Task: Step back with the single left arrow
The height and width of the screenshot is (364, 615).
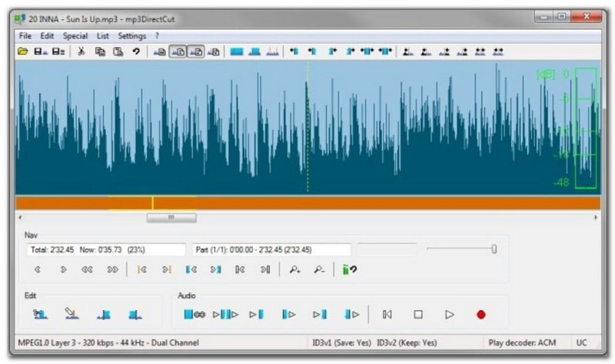Action: [x=37, y=270]
